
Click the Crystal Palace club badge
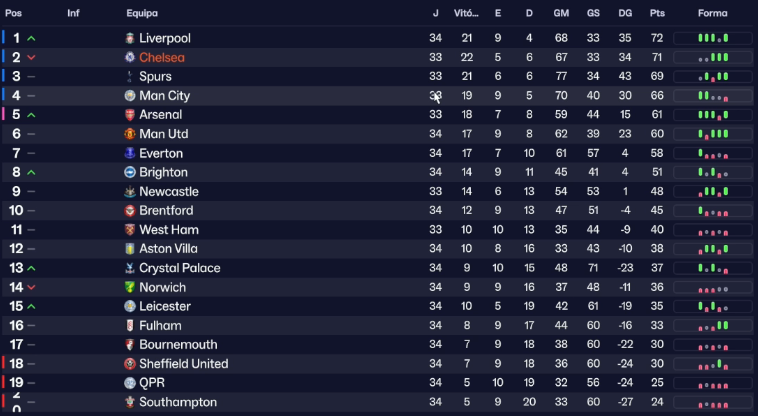(x=130, y=268)
